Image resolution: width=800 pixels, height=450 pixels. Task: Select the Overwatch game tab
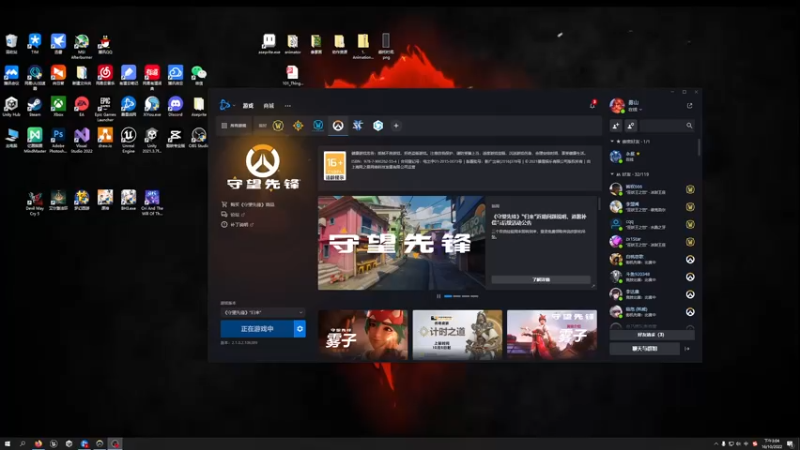pyautogui.click(x=338, y=126)
